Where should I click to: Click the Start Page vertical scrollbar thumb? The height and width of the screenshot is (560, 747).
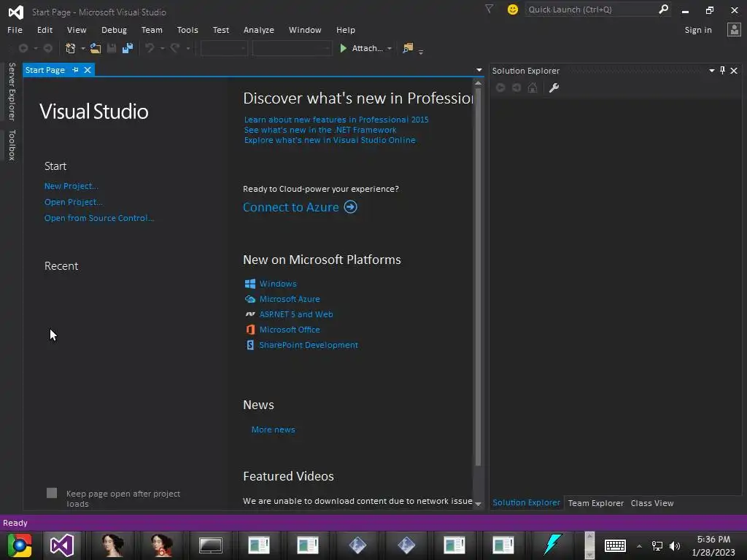[479, 278]
